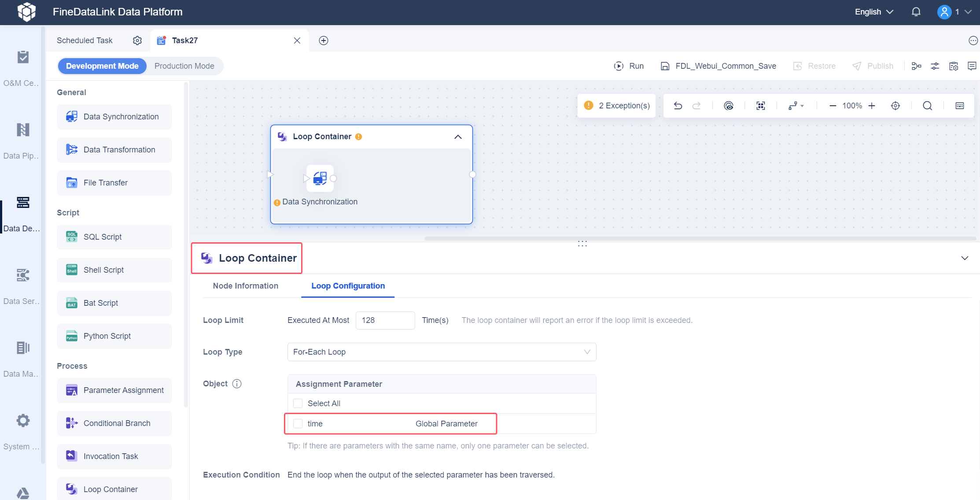Viewport: 980px width, 500px height.
Task: Click the Scheduled Task settings gear
Action: click(x=137, y=41)
